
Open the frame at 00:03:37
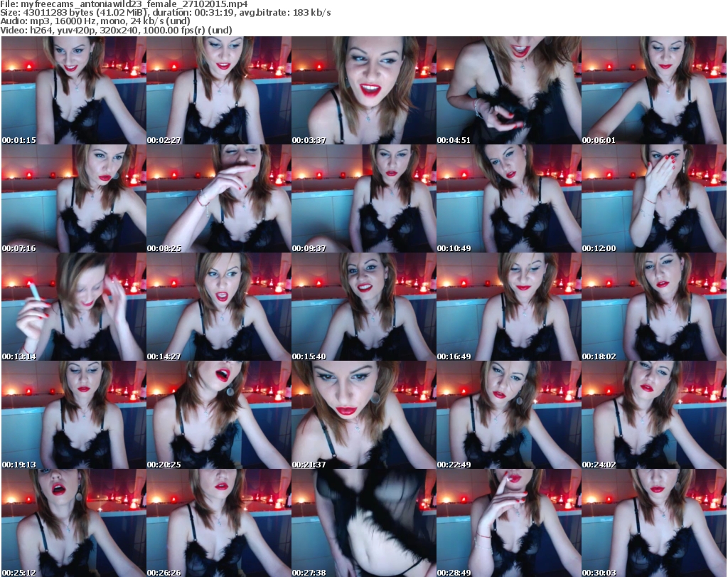pyautogui.click(x=363, y=90)
